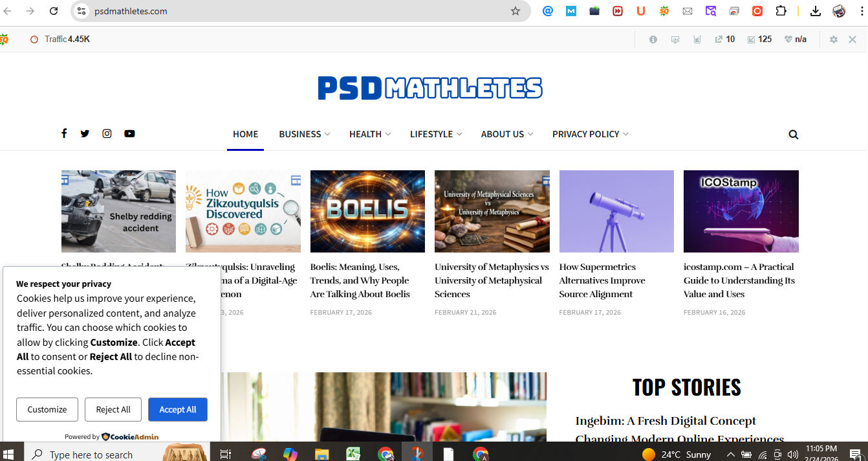Open How Supermetrics Alternatives Improve Source Alignment
868x461 pixels.
point(602,280)
